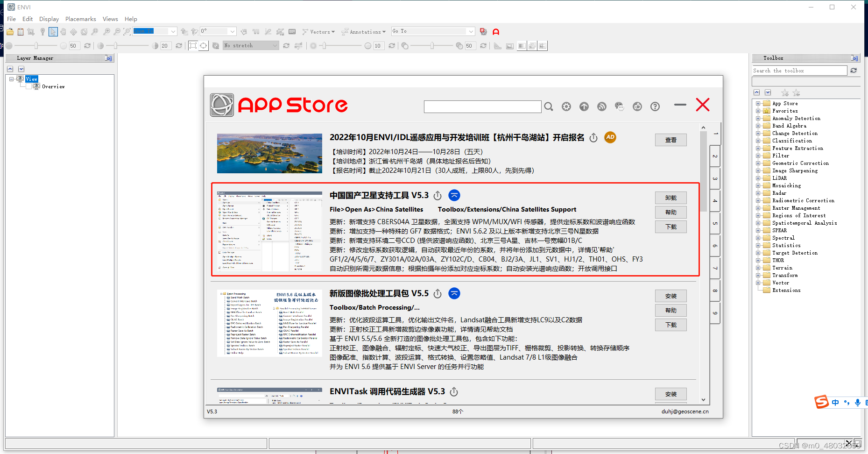Click 安装 button for ENVITask 调用代码生成器
This screenshot has height=454, width=868.
click(670, 394)
